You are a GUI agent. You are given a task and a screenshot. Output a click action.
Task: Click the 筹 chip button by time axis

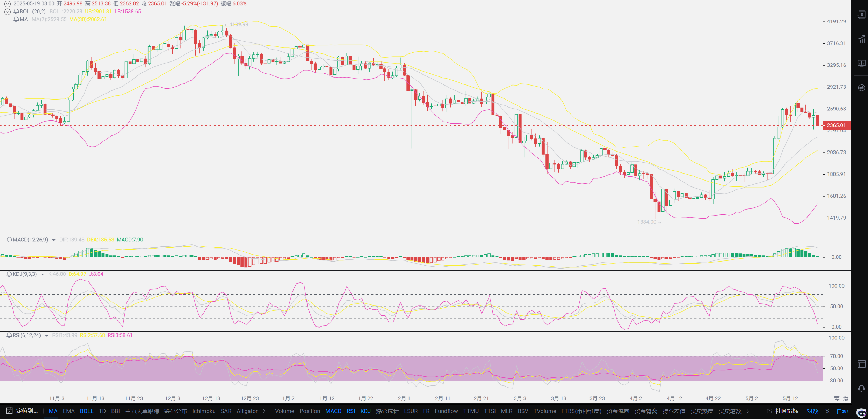point(837,398)
